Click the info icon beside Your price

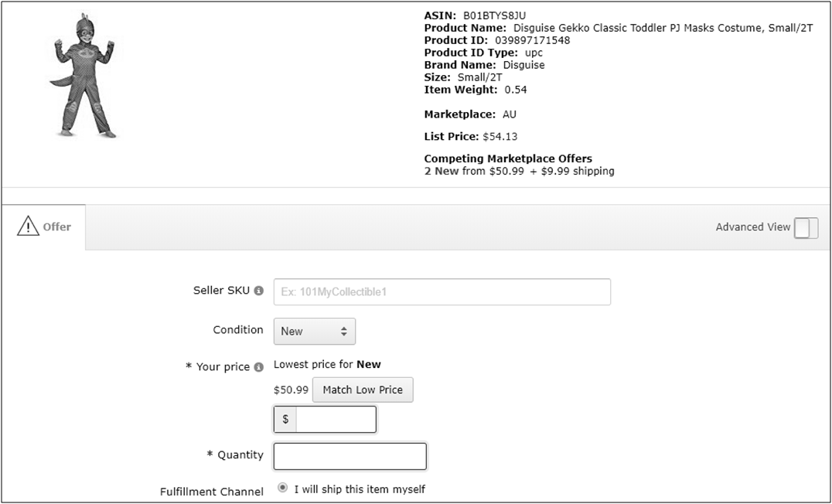[259, 367]
